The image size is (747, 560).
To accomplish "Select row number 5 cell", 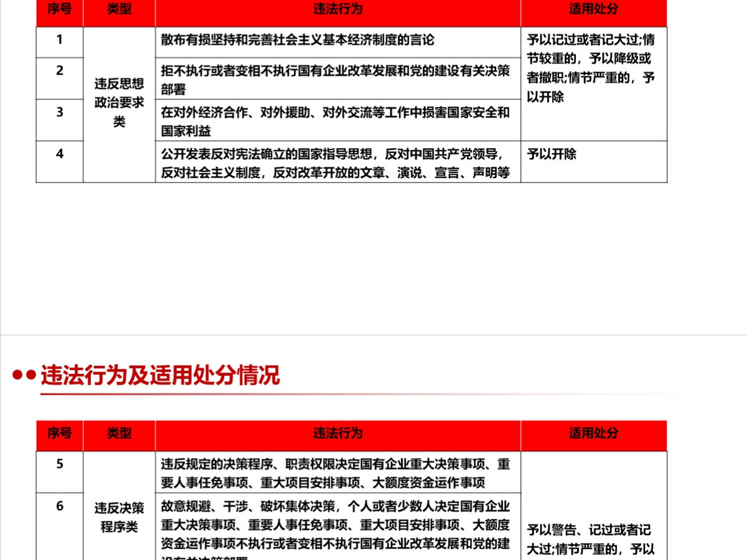I will pyautogui.click(x=60, y=472).
